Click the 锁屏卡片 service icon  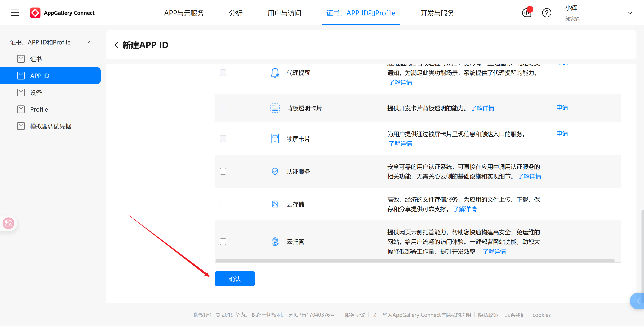click(275, 138)
